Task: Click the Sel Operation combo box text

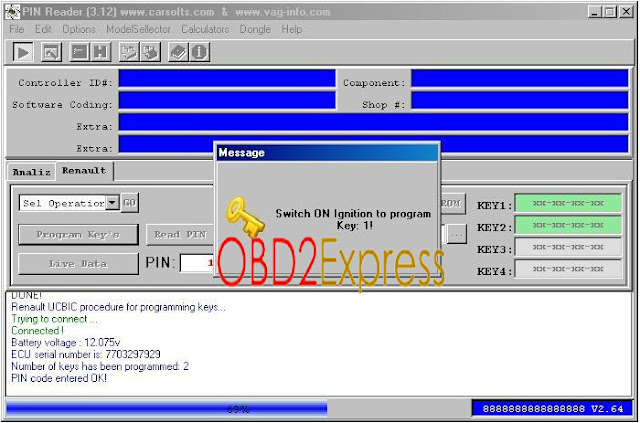Action: (63, 203)
